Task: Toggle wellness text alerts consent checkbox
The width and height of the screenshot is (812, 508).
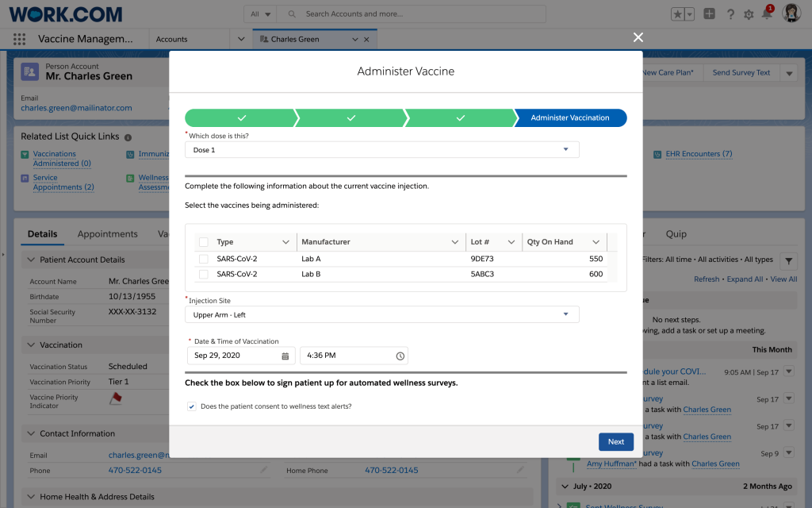Action: click(192, 406)
